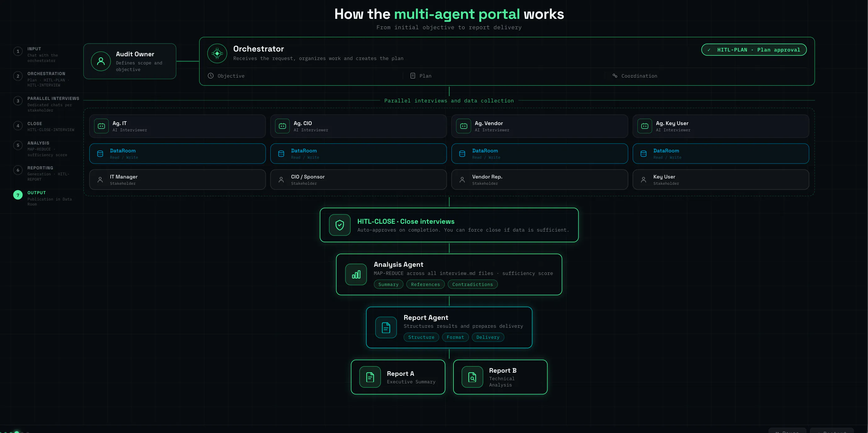
Task: Click the clock icon beside Objective
Action: [211, 76]
